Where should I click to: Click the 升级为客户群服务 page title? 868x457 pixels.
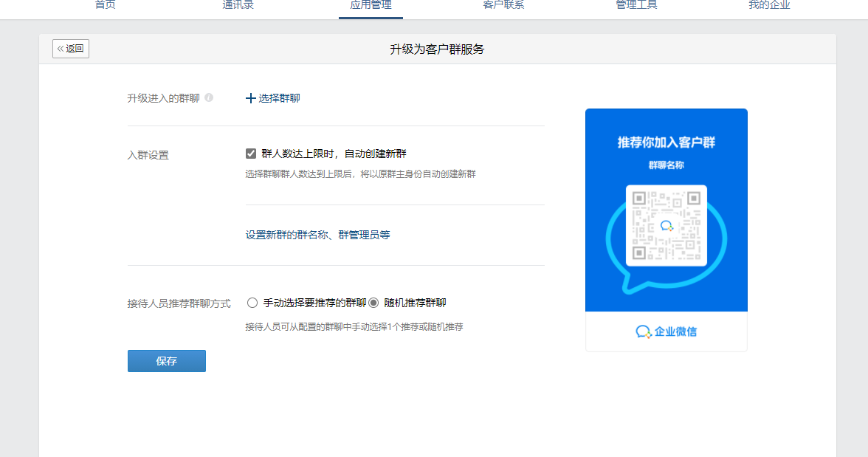[437, 49]
